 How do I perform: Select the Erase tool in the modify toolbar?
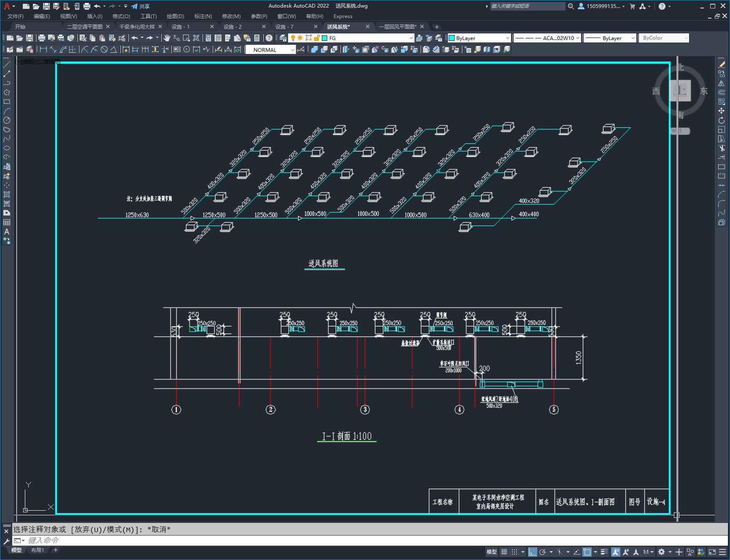722,65
